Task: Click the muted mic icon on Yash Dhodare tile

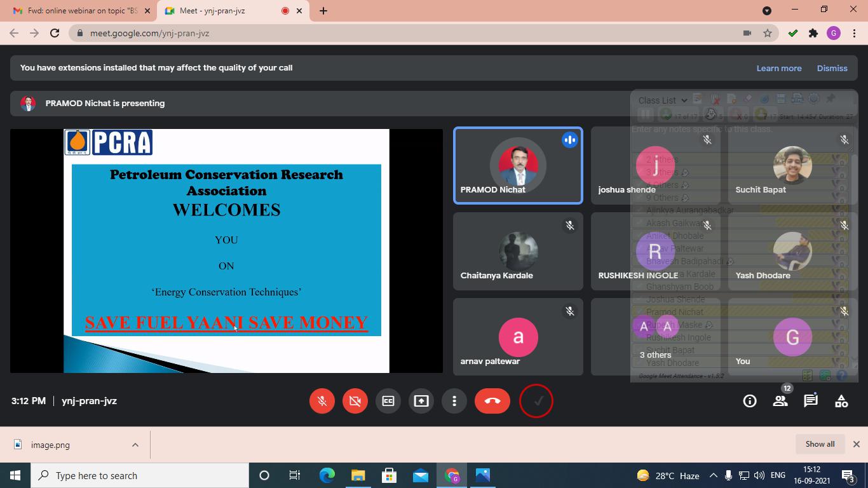Action: 844,226
